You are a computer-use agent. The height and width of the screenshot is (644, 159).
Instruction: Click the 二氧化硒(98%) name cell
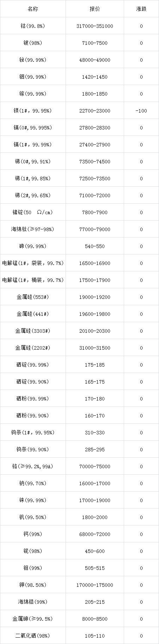(x=33, y=636)
